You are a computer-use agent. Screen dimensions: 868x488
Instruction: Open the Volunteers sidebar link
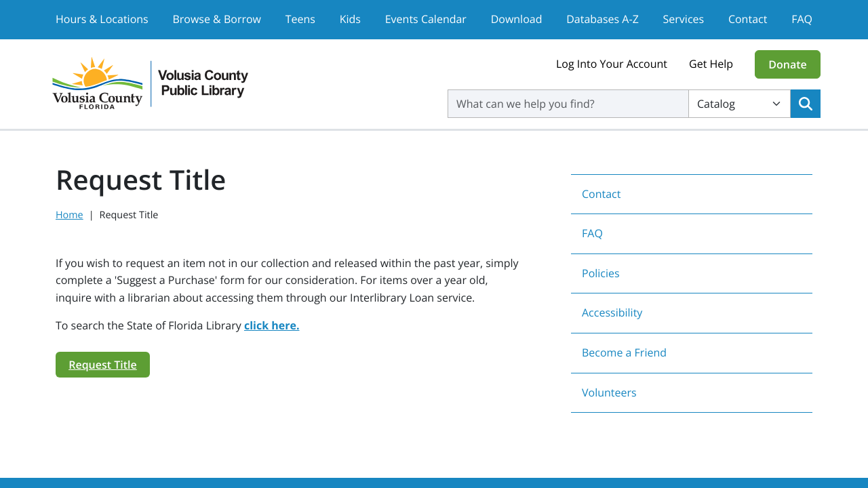pos(609,392)
